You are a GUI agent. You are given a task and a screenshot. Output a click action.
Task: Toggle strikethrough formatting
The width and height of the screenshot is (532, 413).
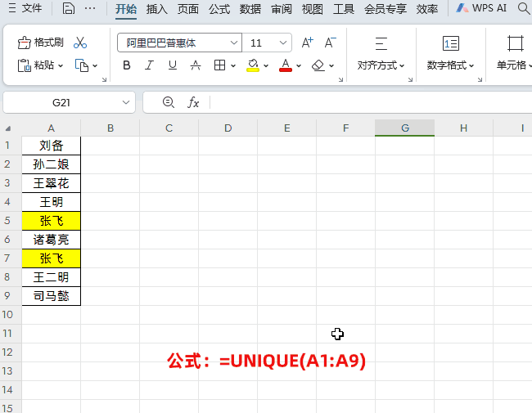coord(195,65)
